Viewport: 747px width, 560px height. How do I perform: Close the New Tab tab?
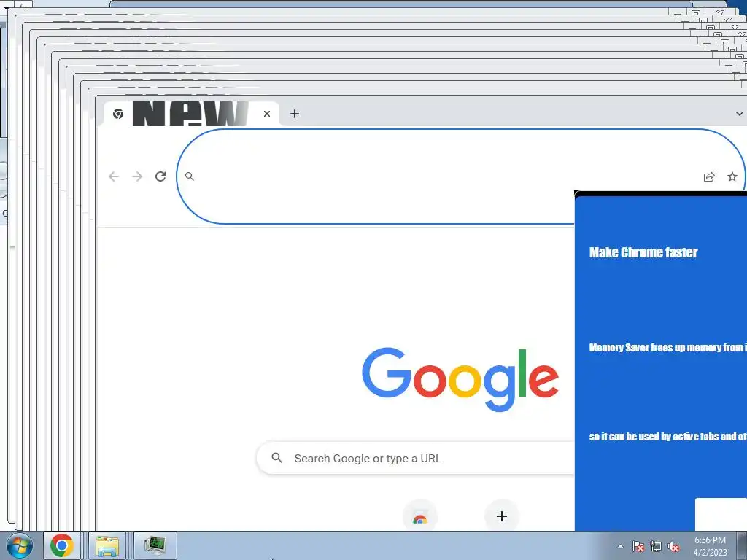click(267, 114)
